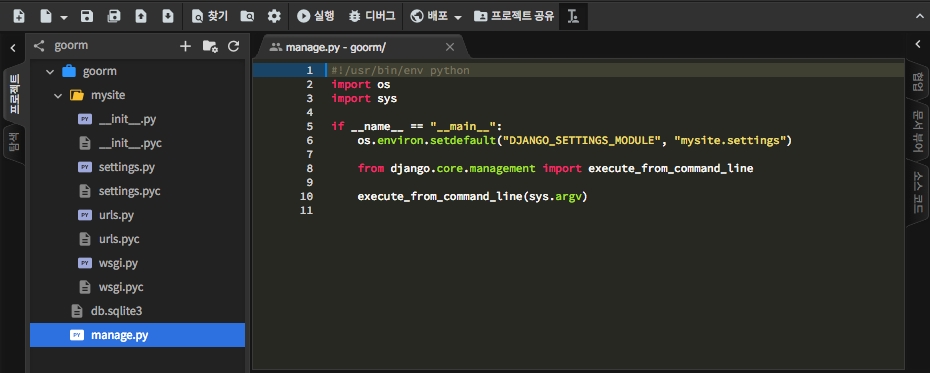930x373 pixels.
Task: Collapse the goorm project root node
Action: pos(50,71)
